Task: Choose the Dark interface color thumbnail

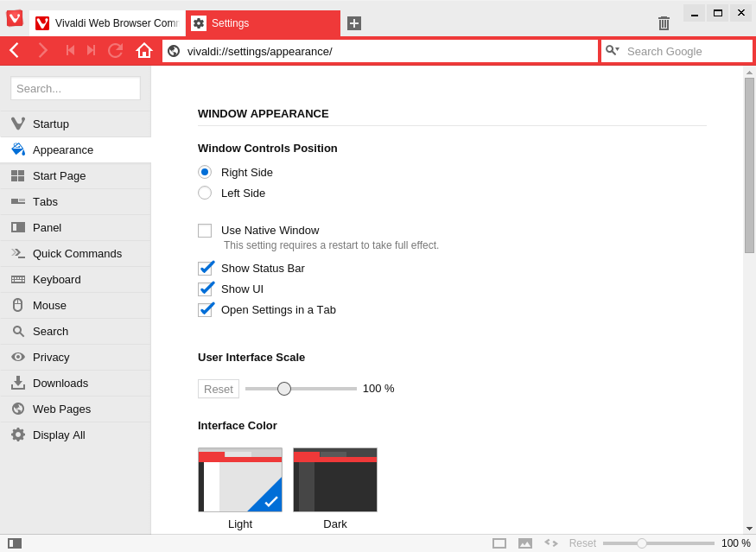Action: click(335, 479)
